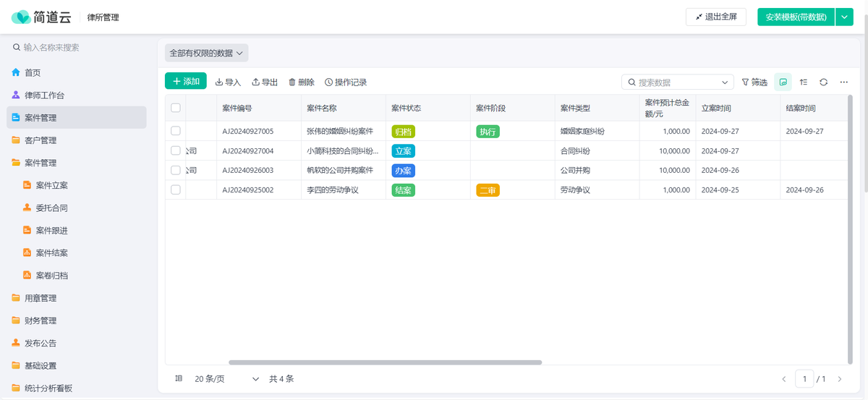
Task: Click 案件结案 report icon
Action: (27, 252)
